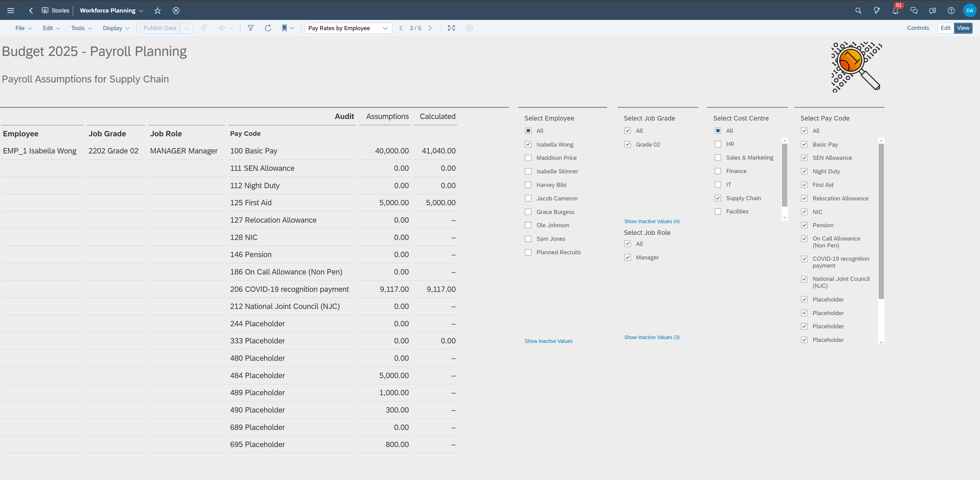Viewport: 980px width, 480px height.
Task: Open the Tools menu
Action: [x=81, y=28]
